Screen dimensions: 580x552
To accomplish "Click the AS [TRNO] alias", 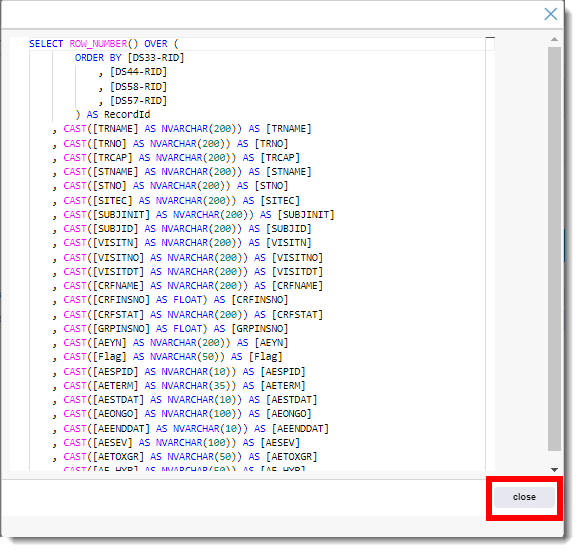I will tap(263, 144).
